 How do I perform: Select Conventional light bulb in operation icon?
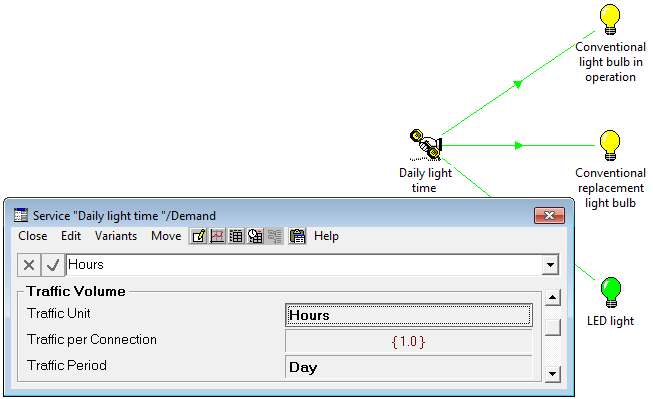[x=610, y=20]
